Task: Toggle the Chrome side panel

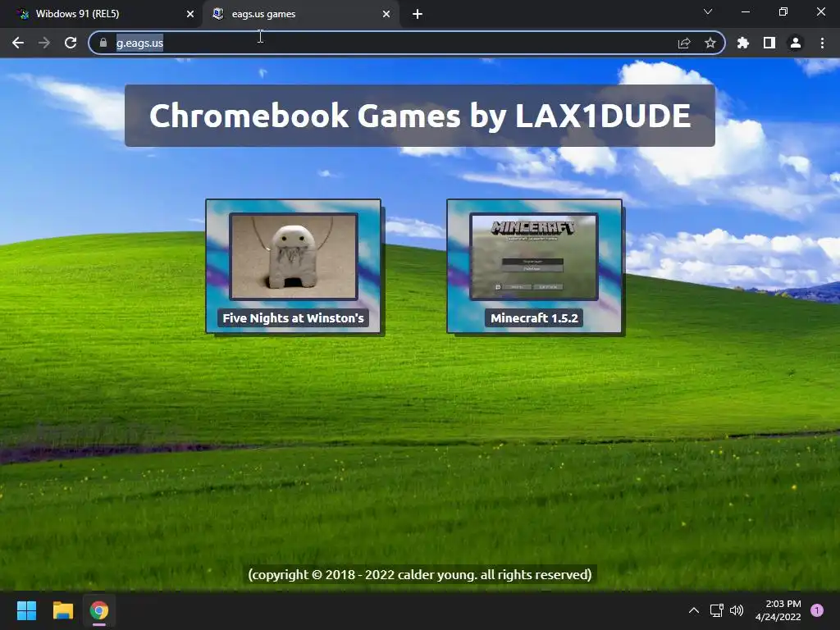Action: 769,43
